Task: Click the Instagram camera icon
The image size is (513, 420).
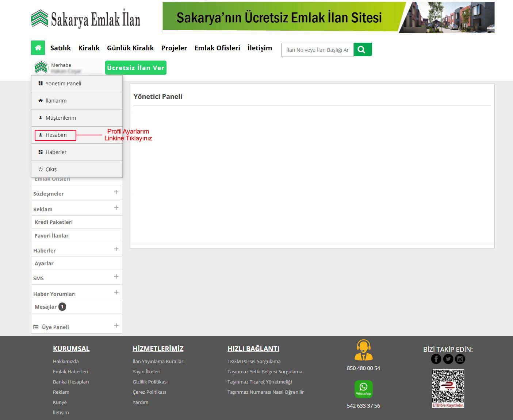Action: point(460,359)
